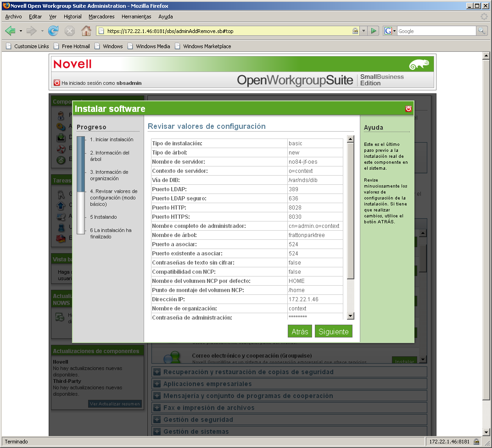Viewport: 492px width, 448px height.
Task: Click the Firefox icon in title bar
Action: (x=6, y=6)
